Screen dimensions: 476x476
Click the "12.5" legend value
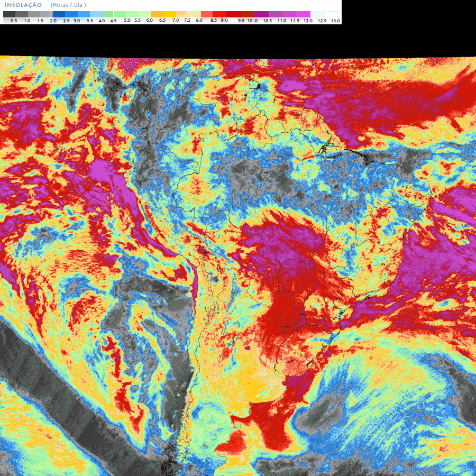322,21
